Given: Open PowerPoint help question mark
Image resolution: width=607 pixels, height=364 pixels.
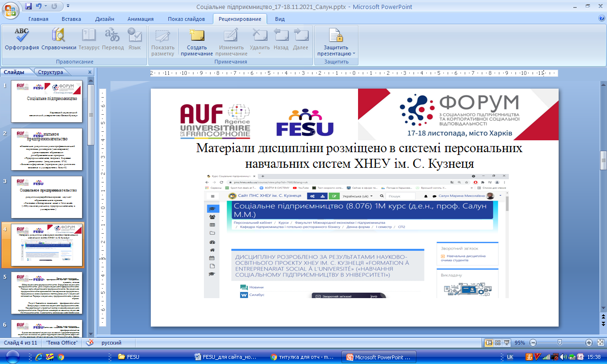Looking at the screenshot, I should tap(602, 18).
